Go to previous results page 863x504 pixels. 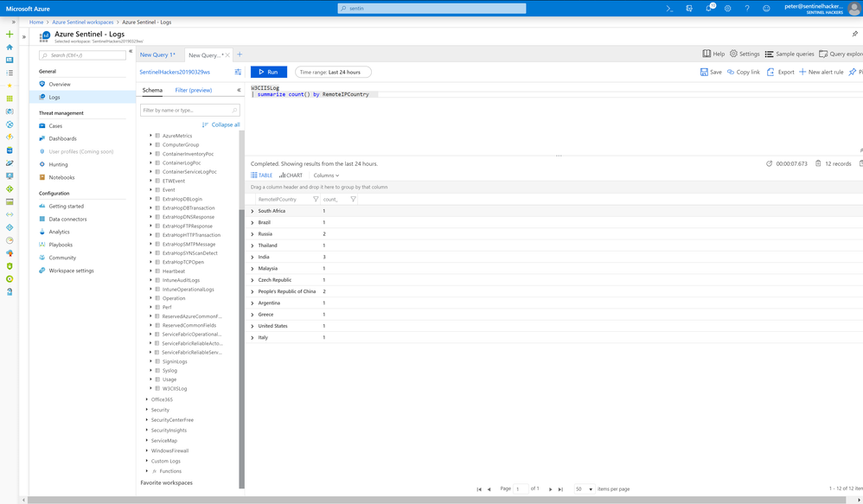(x=489, y=489)
